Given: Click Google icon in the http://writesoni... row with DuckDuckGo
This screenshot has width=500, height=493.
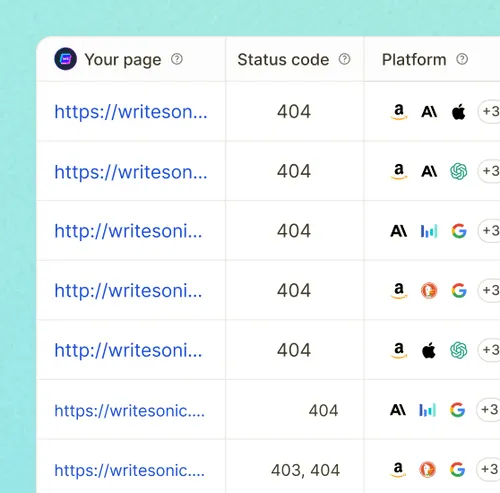Looking at the screenshot, I should pyautogui.click(x=459, y=291).
